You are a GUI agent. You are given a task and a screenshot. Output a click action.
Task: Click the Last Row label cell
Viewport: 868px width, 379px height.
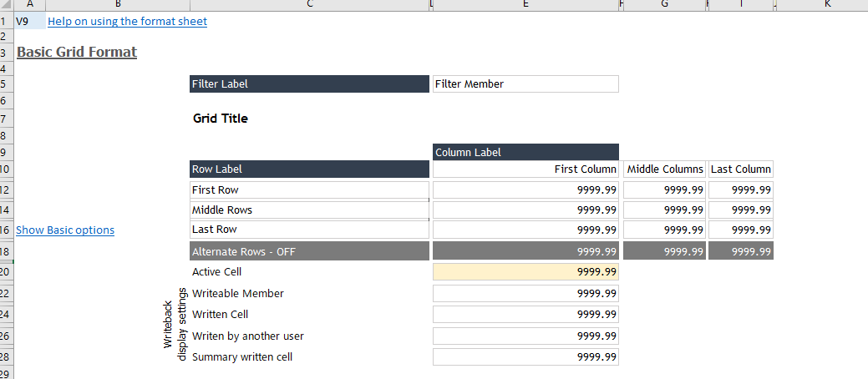pyautogui.click(x=309, y=230)
